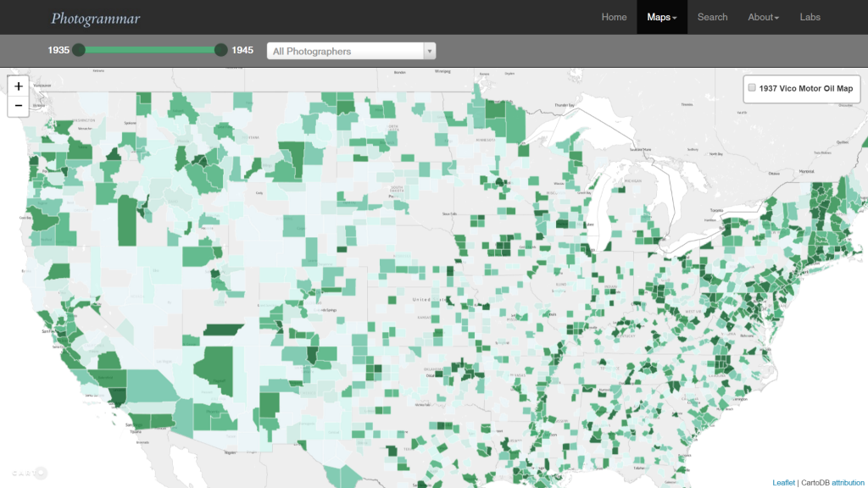Image resolution: width=868 pixels, height=488 pixels.
Task: Expand the Maps menu
Action: [x=661, y=17]
